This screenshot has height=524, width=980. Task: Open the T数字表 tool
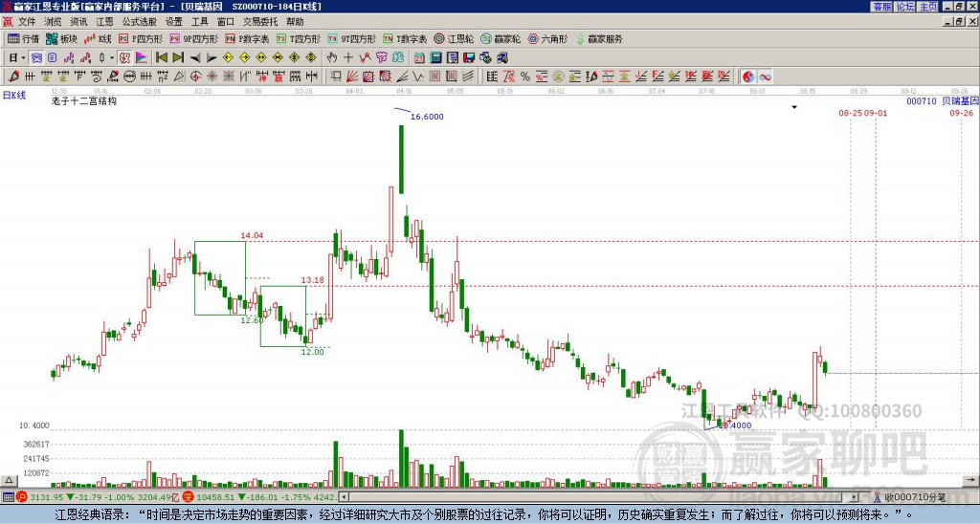point(405,38)
